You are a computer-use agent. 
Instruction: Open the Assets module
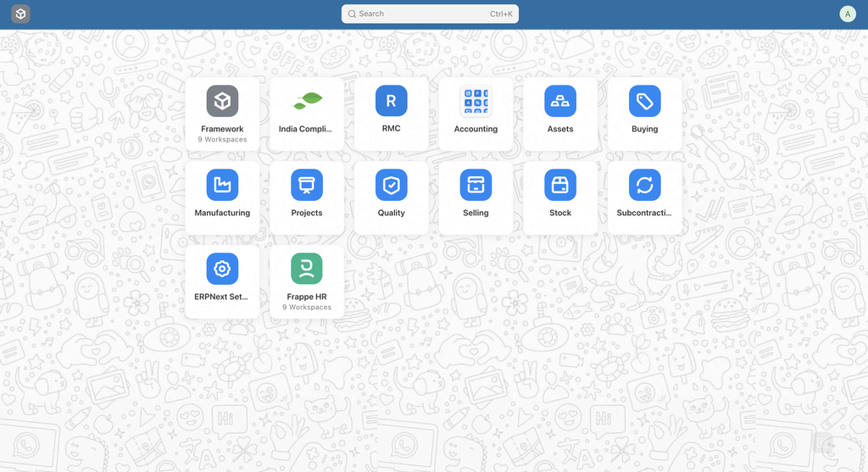pyautogui.click(x=560, y=102)
